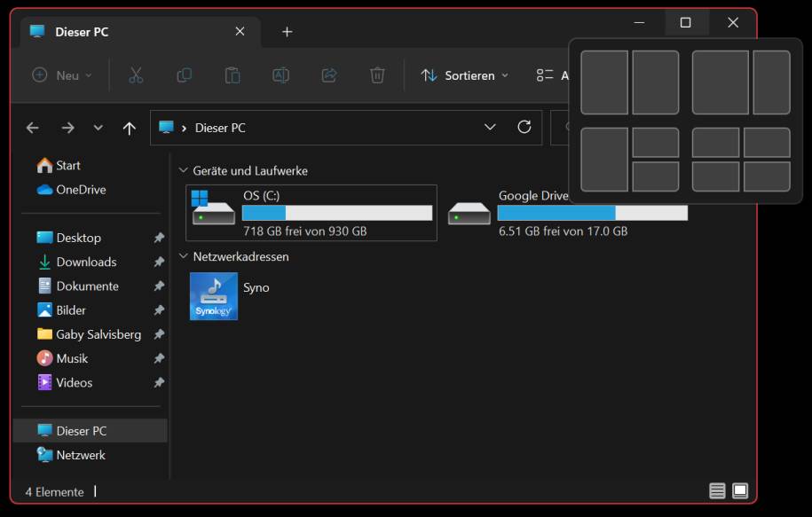
Task: Open Gaby Salvisberg folder in sidebar
Action: 89,334
